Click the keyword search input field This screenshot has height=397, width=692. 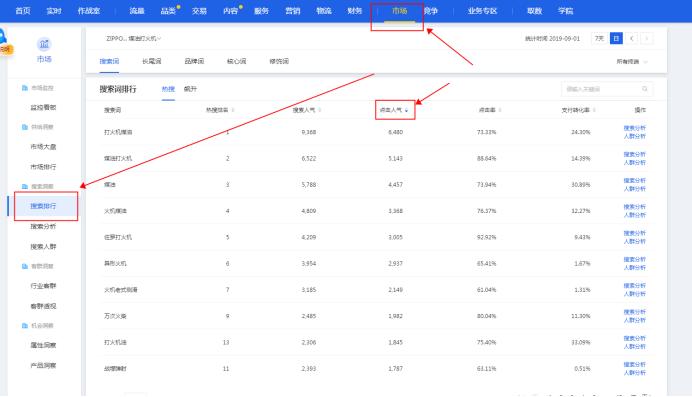(x=607, y=89)
